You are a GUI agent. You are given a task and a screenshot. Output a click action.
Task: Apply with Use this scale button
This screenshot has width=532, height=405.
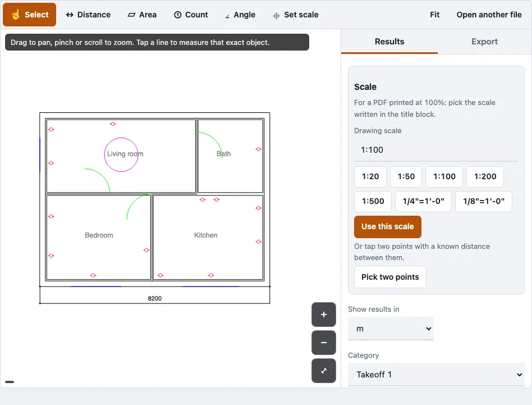[x=387, y=226]
